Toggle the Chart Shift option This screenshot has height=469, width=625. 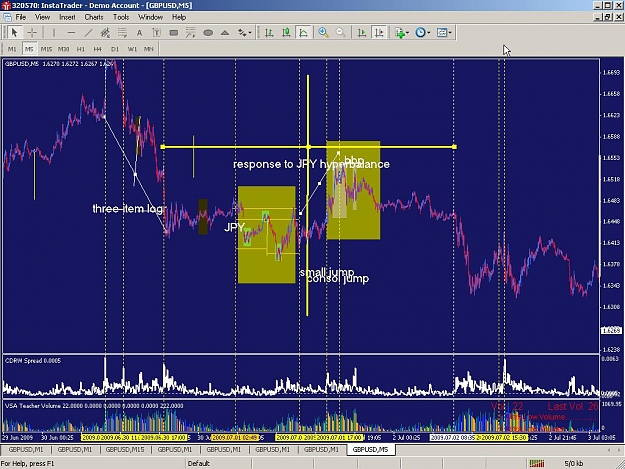click(x=379, y=33)
